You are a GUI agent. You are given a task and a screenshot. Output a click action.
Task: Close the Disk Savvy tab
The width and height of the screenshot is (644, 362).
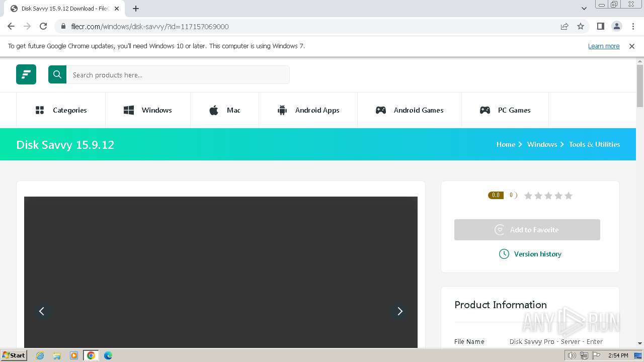(x=117, y=9)
